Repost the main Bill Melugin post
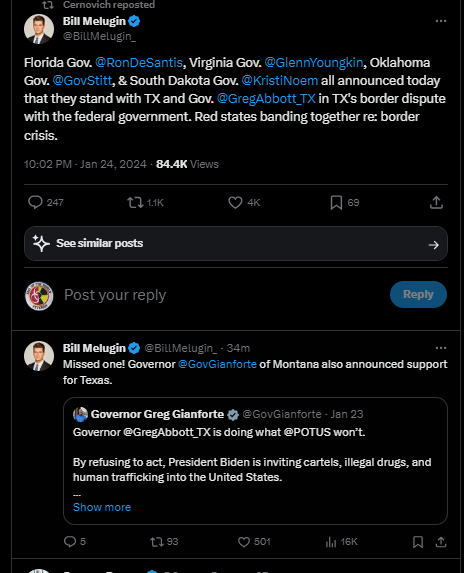The image size is (464, 573). coord(135,202)
